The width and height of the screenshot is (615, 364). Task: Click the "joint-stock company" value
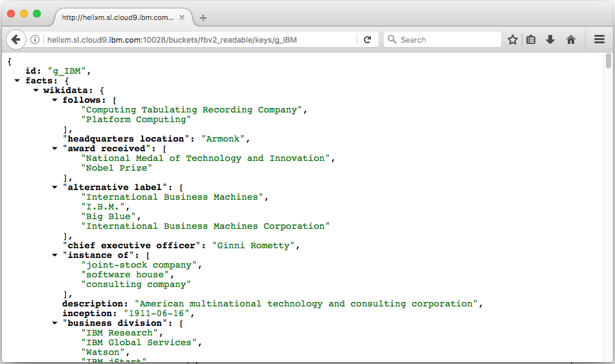pos(139,265)
